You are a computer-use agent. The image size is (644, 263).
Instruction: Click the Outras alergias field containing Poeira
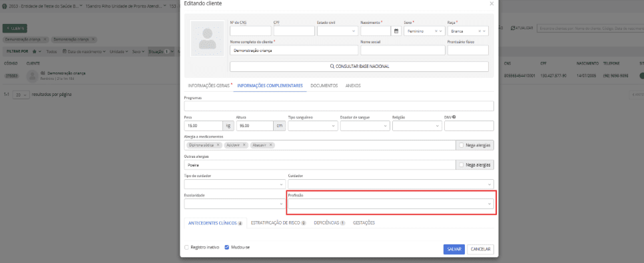(x=320, y=164)
